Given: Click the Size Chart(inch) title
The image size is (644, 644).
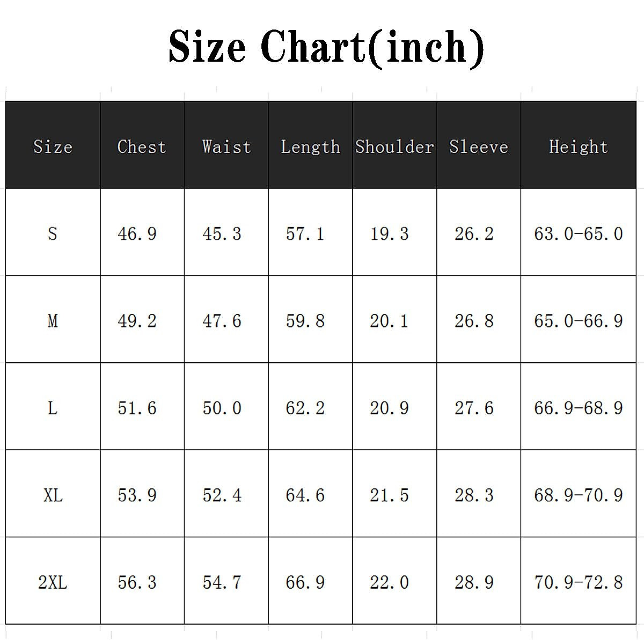Looking at the screenshot, I should [x=326, y=47].
